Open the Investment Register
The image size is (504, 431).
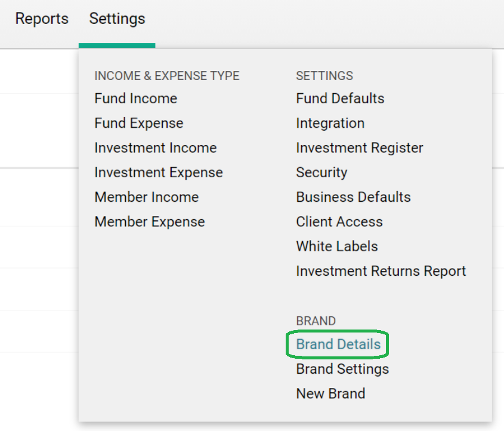[359, 148]
